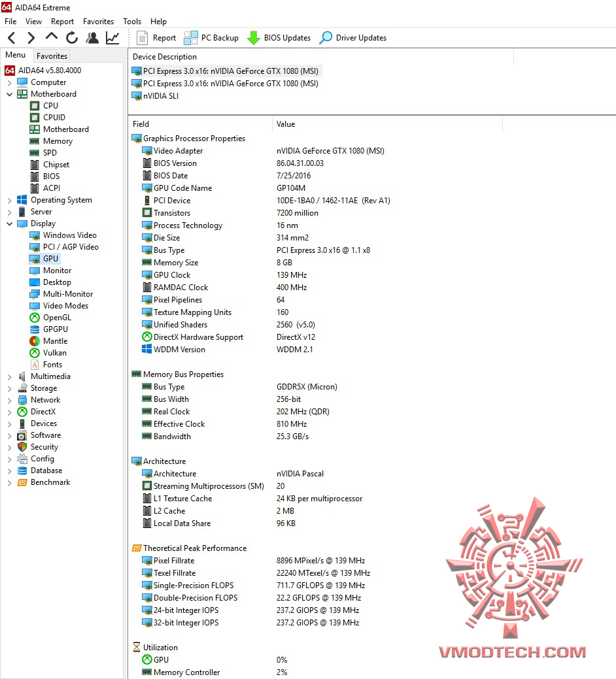Select the Monitor tree item icon
Image resolution: width=616 pixels, height=679 pixels.
click(x=35, y=271)
